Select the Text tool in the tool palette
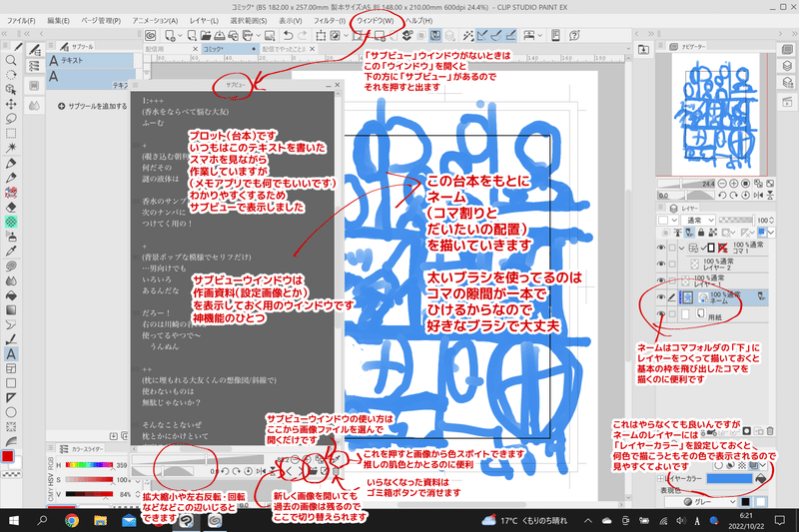This screenshot has width=799, height=532. pos(11,353)
